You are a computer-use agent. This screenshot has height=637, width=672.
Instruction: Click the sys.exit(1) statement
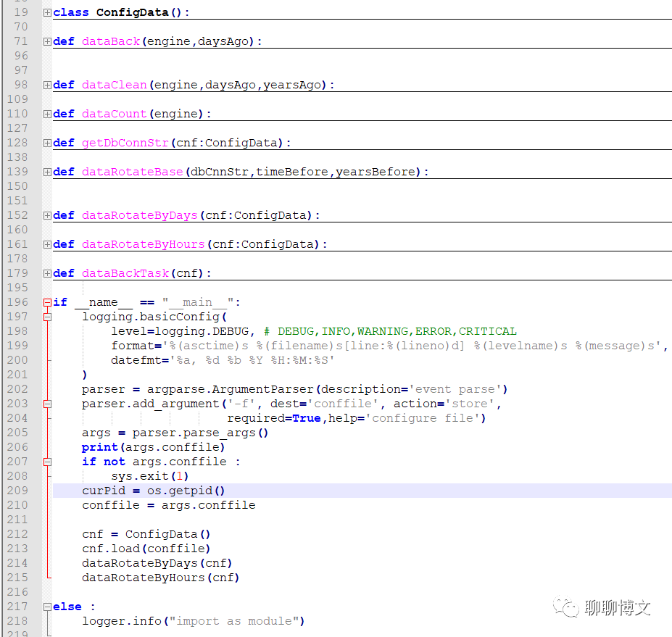[152, 476]
